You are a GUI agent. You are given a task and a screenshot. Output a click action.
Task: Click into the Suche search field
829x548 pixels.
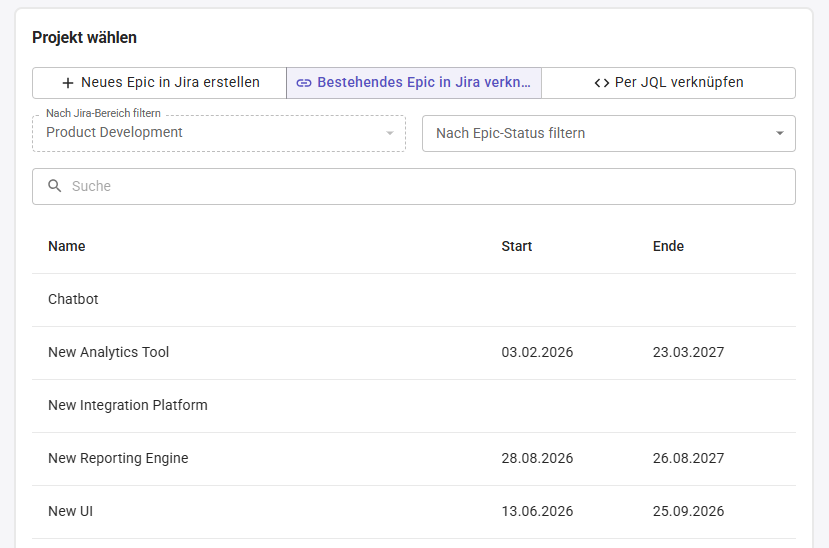(x=414, y=187)
